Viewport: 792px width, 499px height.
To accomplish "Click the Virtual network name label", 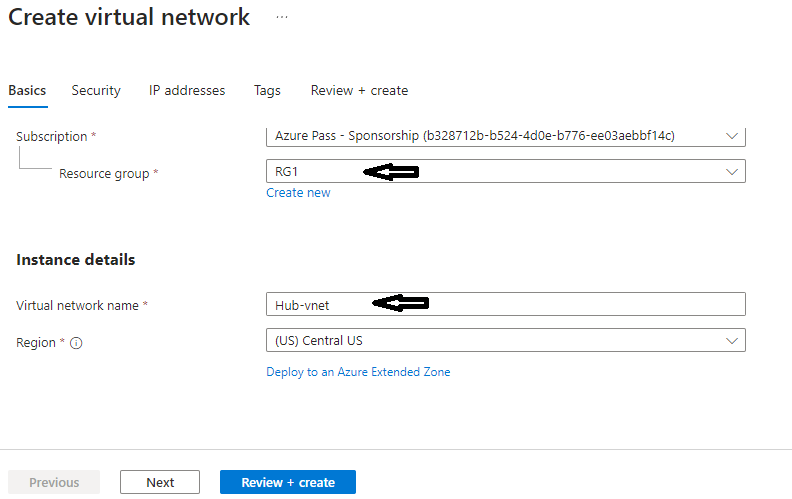I will click(77, 305).
